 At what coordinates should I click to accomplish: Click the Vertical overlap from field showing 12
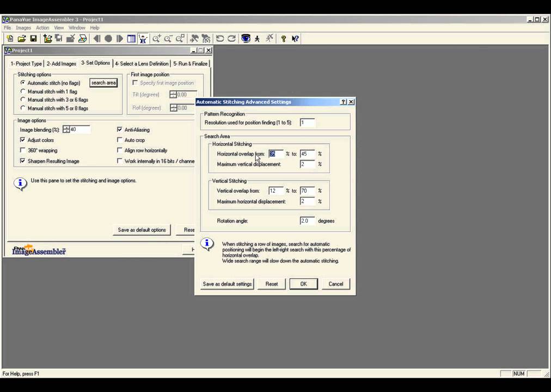click(276, 191)
